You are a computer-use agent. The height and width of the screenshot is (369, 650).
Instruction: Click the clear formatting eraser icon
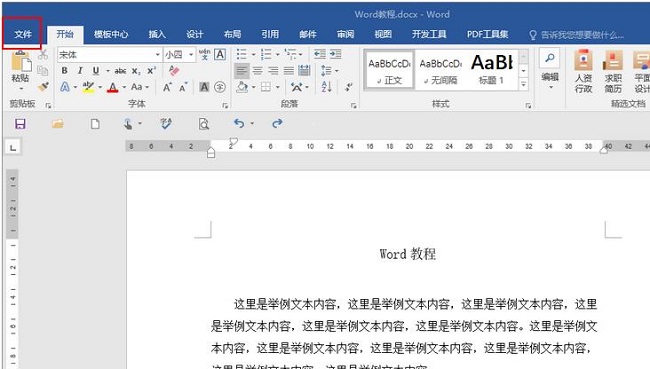pos(174,71)
